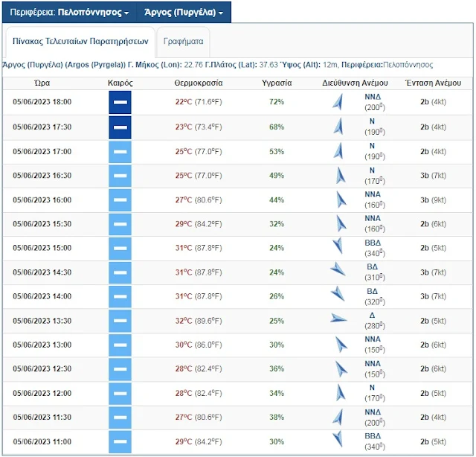Click the weather icon for 11:30 row
Screen dimensions: 476x457
click(120, 418)
